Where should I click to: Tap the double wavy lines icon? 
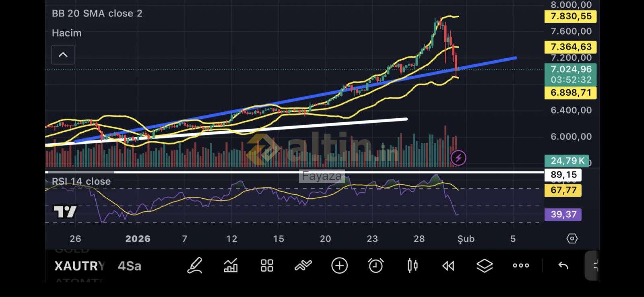pyautogui.click(x=303, y=266)
